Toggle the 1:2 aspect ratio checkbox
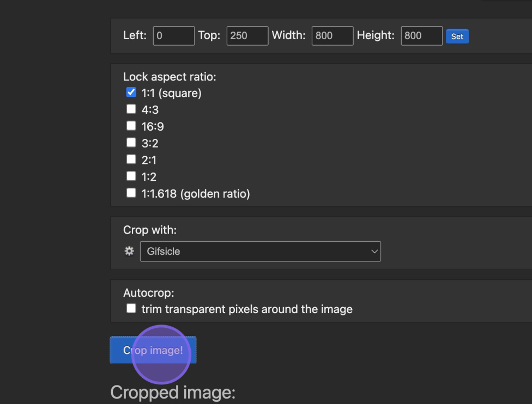532x404 pixels. pos(131,176)
